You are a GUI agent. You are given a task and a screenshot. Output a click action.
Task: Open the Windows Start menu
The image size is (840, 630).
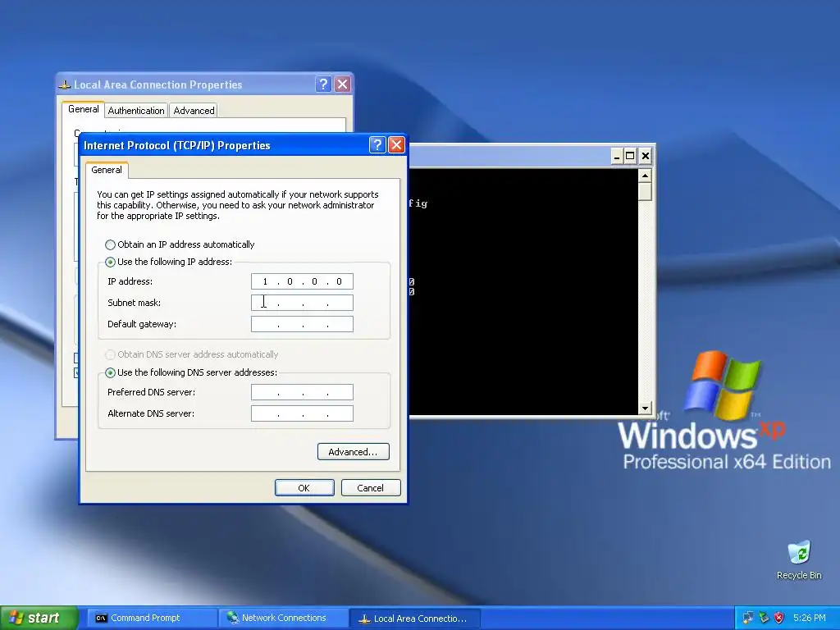pos(39,619)
